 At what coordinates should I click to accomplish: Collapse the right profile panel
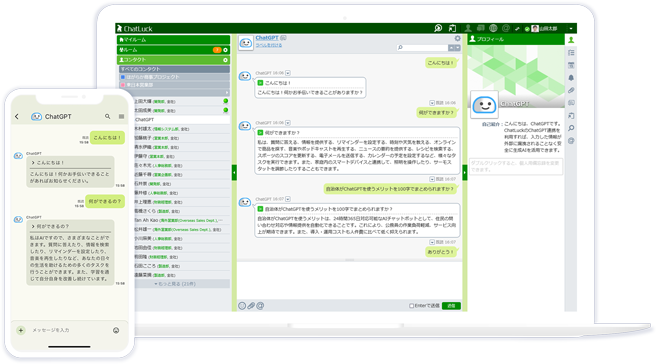465,172
